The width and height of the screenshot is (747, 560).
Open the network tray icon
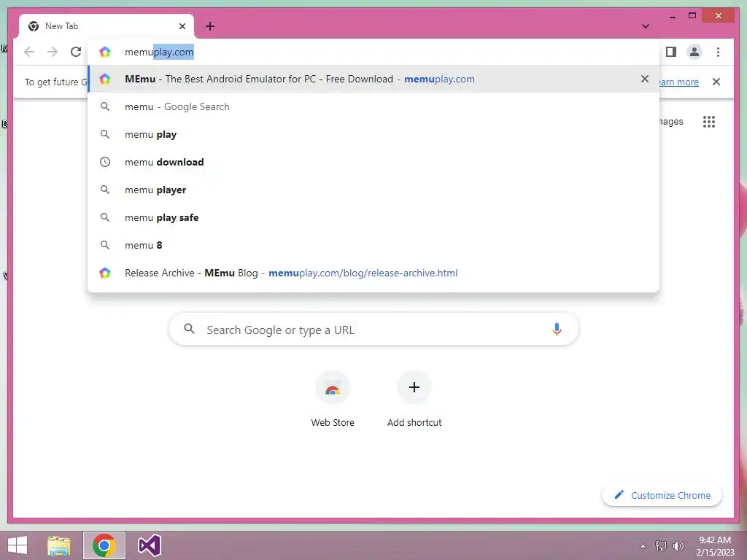[x=661, y=546]
